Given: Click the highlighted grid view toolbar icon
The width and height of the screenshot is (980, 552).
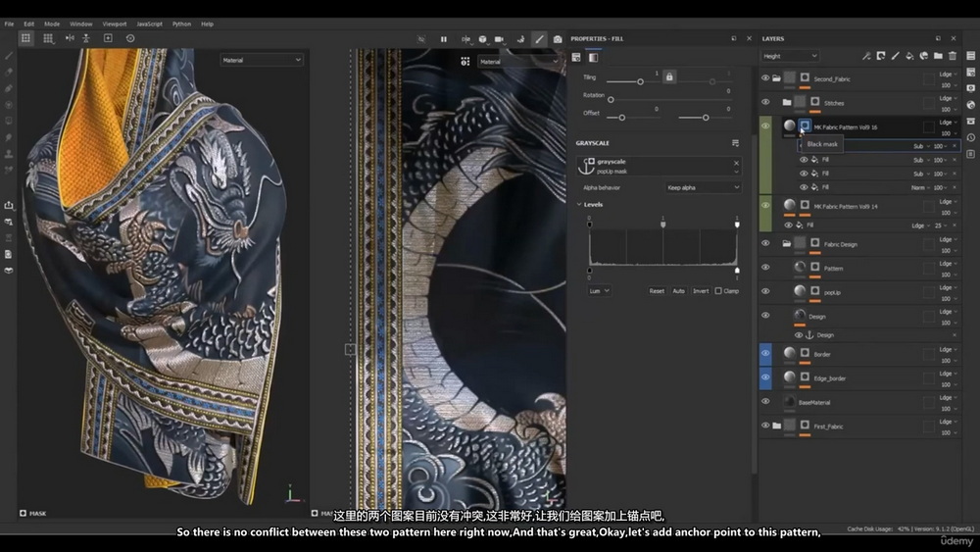Looking at the screenshot, I should tap(25, 38).
